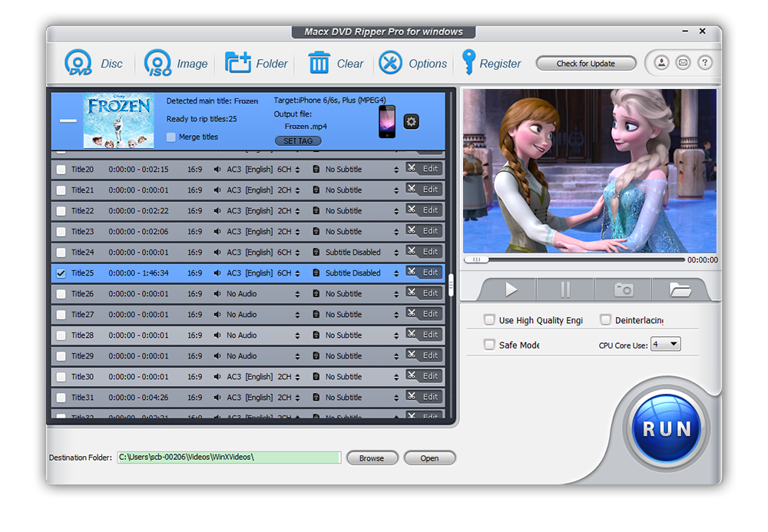Click the SET TAG button
Image resolution: width=768 pixels, height=532 pixels.
click(x=298, y=141)
